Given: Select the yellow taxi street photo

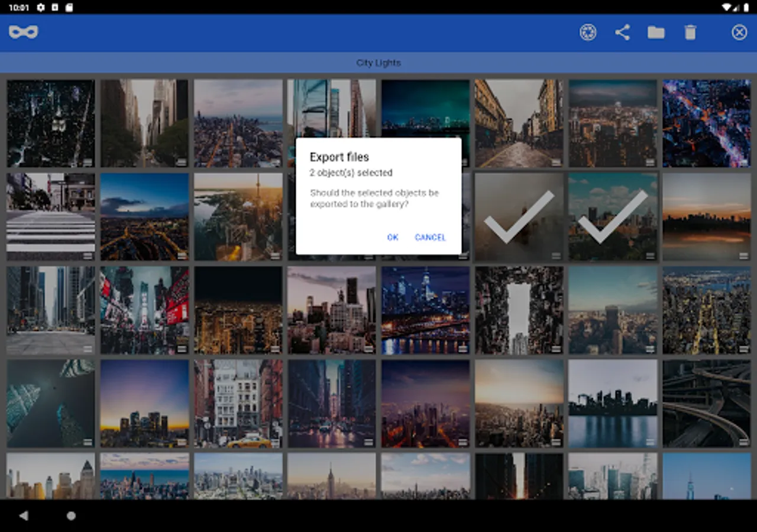Looking at the screenshot, I should [x=238, y=403].
